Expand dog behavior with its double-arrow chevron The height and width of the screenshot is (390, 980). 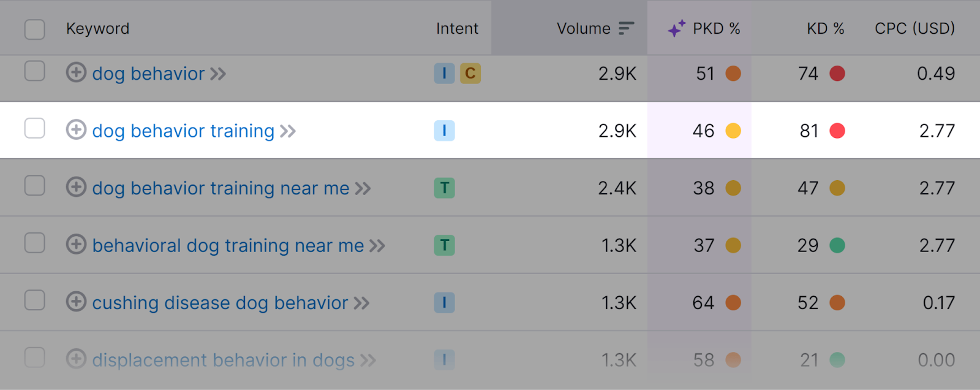(x=217, y=73)
